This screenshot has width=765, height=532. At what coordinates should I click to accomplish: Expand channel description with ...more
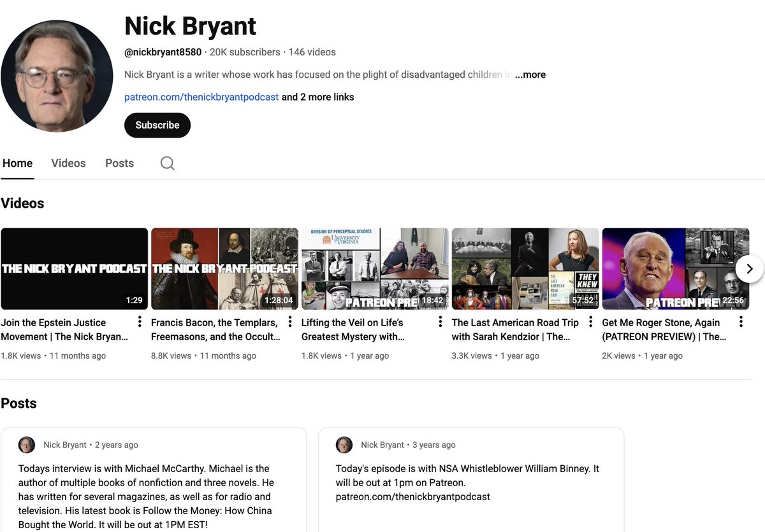point(530,75)
